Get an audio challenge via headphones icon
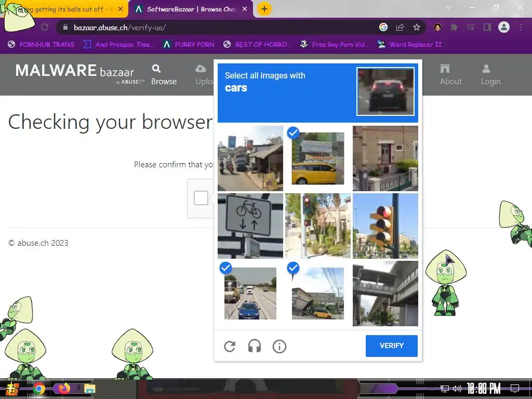Screen dimensions: 532x399 click(255, 346)
